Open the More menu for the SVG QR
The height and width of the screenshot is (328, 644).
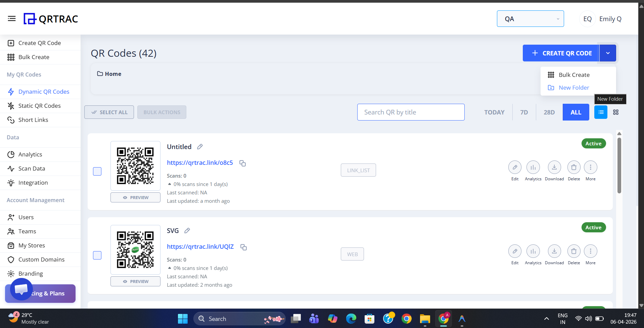pos(590,251)
